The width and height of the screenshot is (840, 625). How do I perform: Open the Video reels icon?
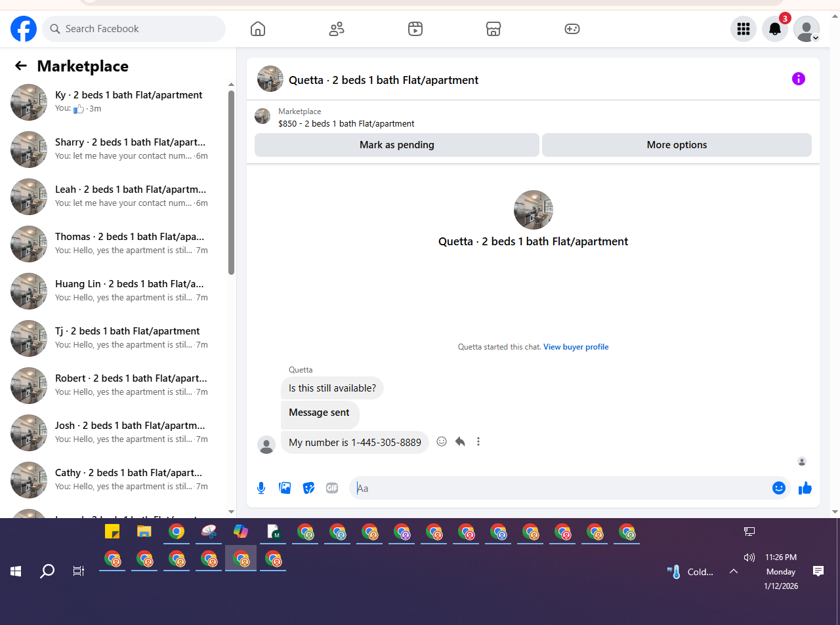point(415,29)
